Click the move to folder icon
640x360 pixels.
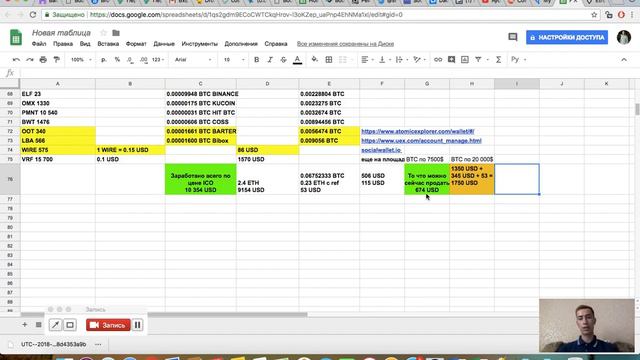coord(116,33)
